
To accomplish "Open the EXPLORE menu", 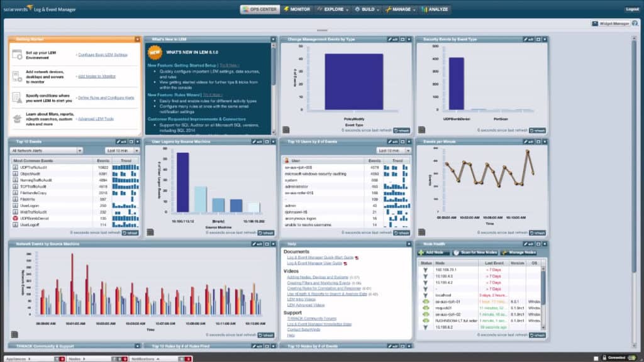I will coord(333,9).
